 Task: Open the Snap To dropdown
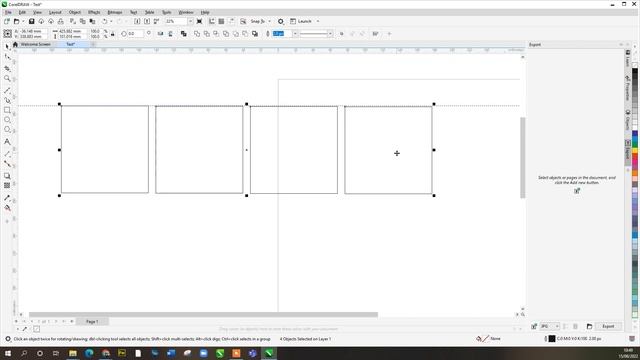tap(269, 21)
